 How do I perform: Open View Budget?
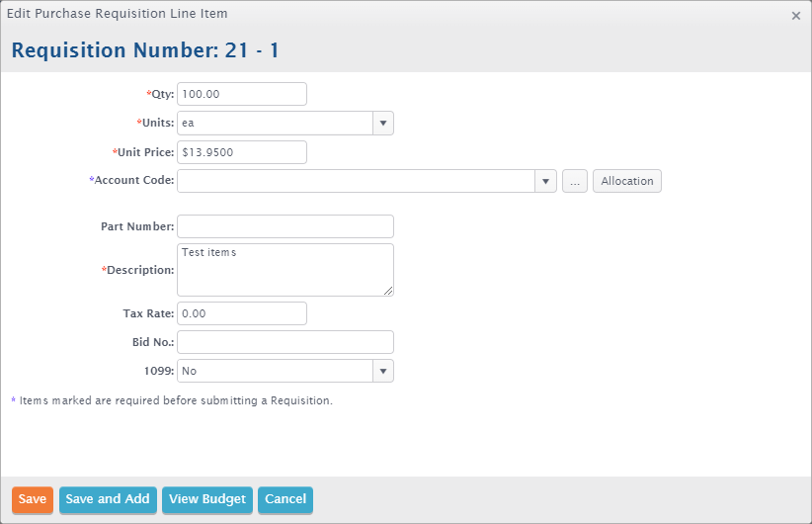tap(207, 499)
